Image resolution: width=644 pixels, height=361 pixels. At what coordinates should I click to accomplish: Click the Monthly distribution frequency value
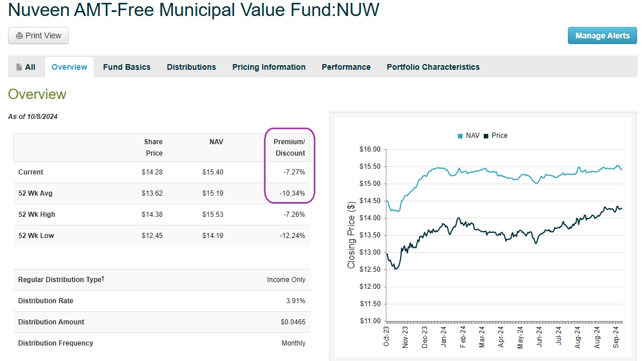pos(292,343)
